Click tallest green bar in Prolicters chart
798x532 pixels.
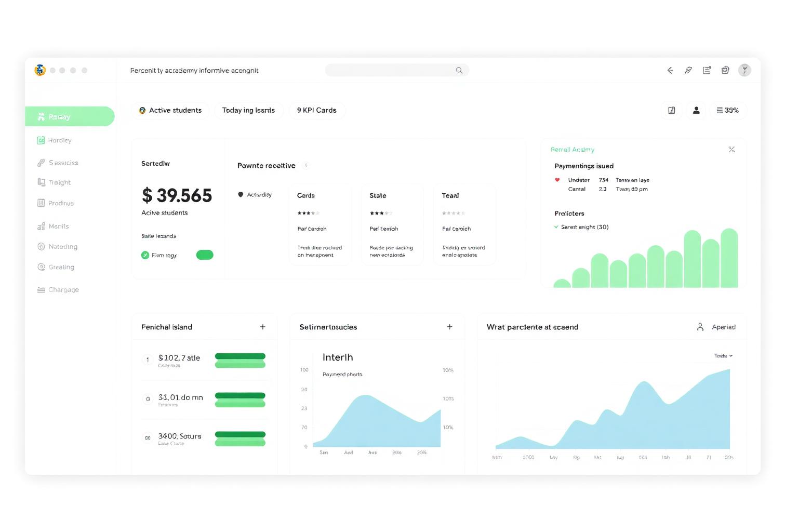coord(729,258)
